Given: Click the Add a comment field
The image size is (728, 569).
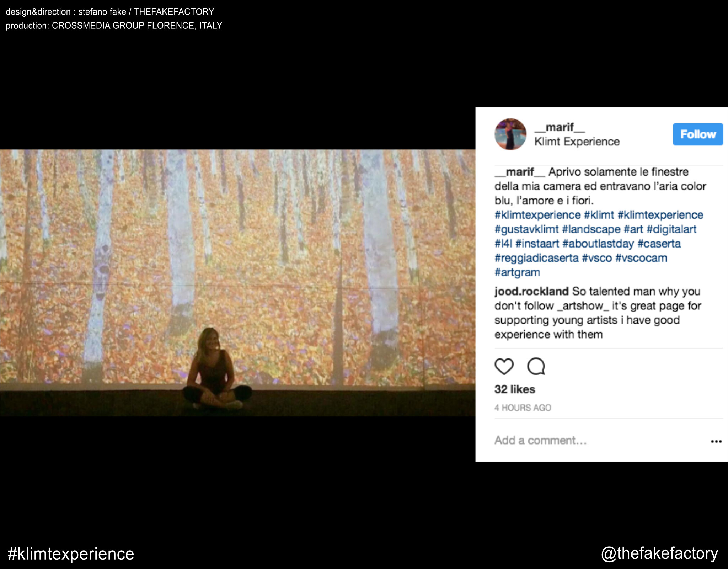Looking at the screenshot, I should pos(540,440).
